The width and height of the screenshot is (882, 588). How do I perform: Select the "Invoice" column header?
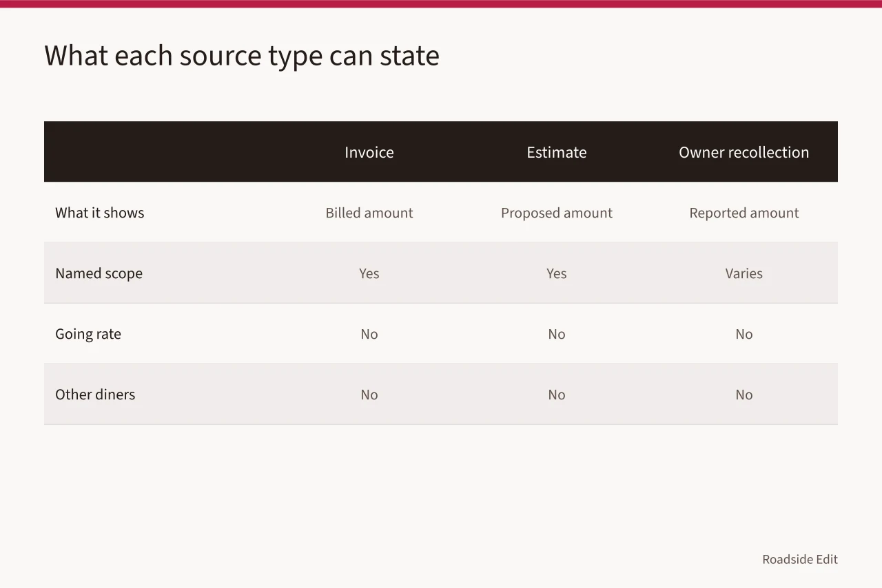click(369, 152)
